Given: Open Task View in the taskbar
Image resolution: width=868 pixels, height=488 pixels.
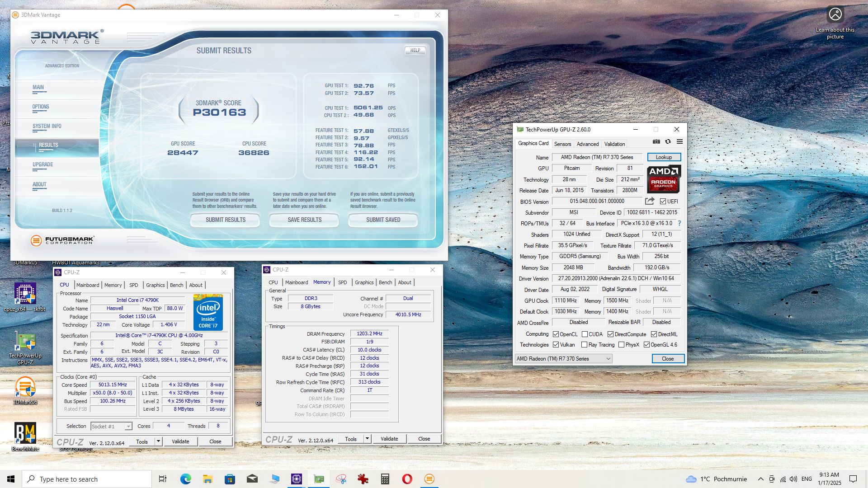Looking at the screenshot, I should pyautogui.click(x=163, y=479).
